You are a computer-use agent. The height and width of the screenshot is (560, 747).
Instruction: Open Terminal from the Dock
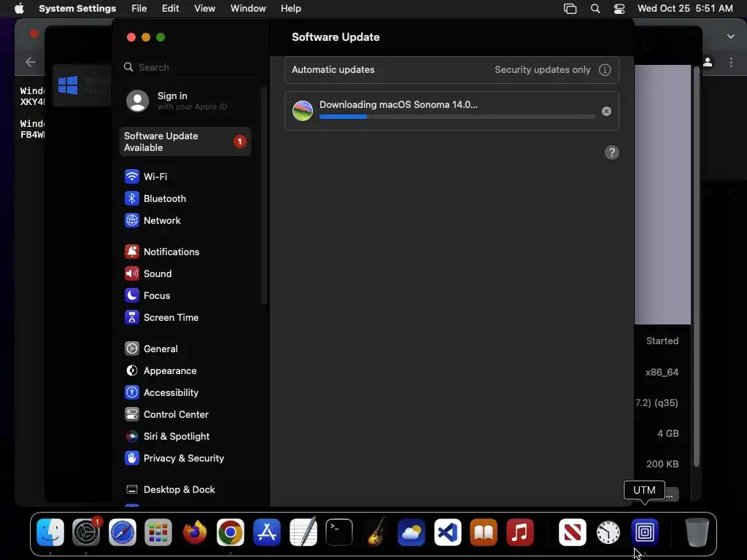coord(339,532)
